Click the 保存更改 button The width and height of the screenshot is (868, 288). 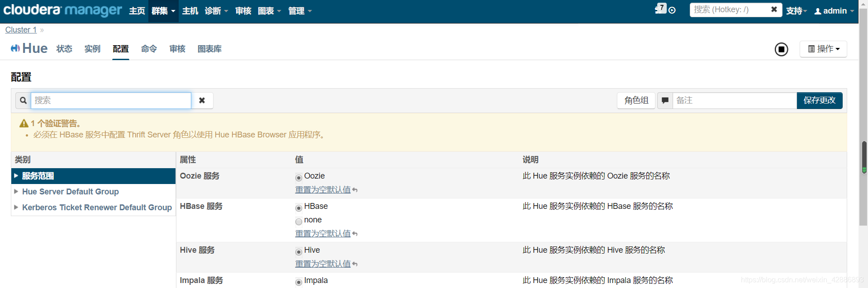click(x=820, y=100)
